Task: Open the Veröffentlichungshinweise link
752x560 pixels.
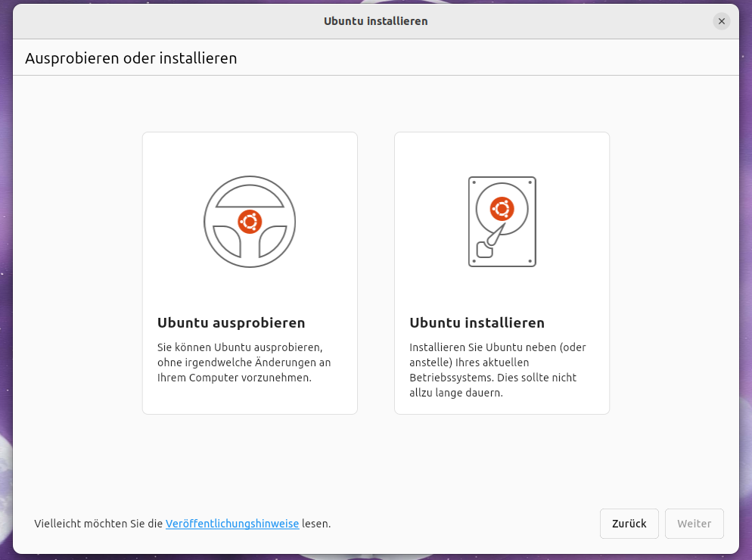Action: (x=232, y=524)
